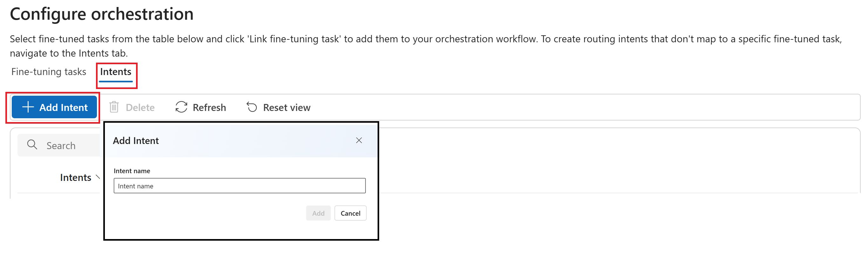This screenshot has height=261, width=868.
Task: Click the Refresh toolbar label
Action: 209,107
